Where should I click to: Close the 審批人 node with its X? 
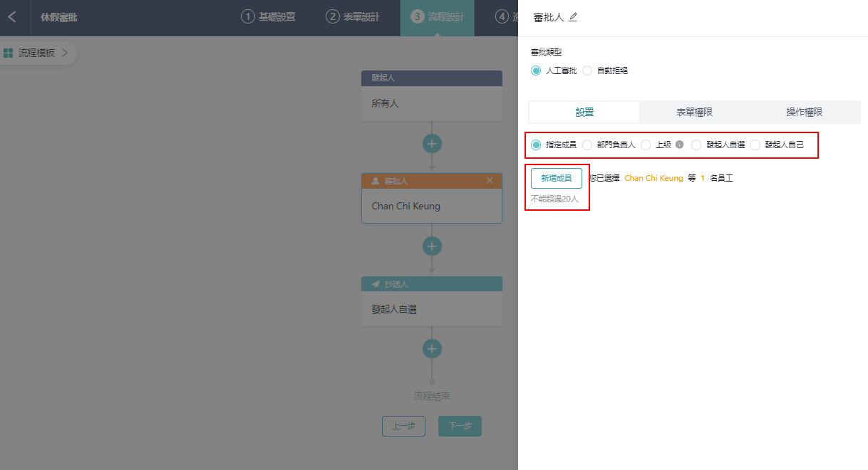click(490, 181)
